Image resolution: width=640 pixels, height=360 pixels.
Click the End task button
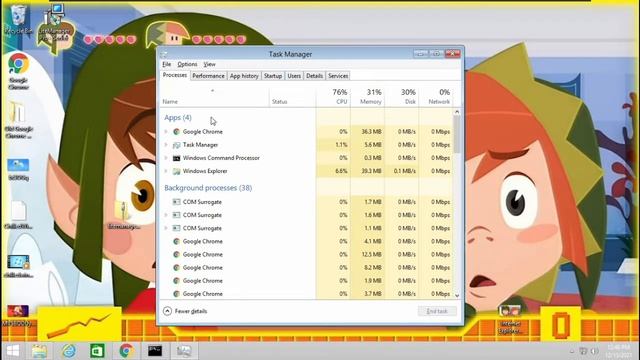tap(437, 311)
